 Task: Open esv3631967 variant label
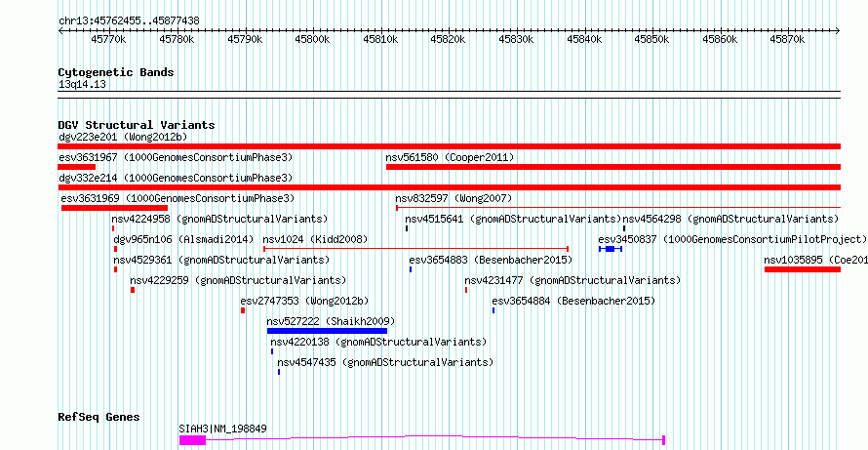pyautogui.click(x=176, y=157)
